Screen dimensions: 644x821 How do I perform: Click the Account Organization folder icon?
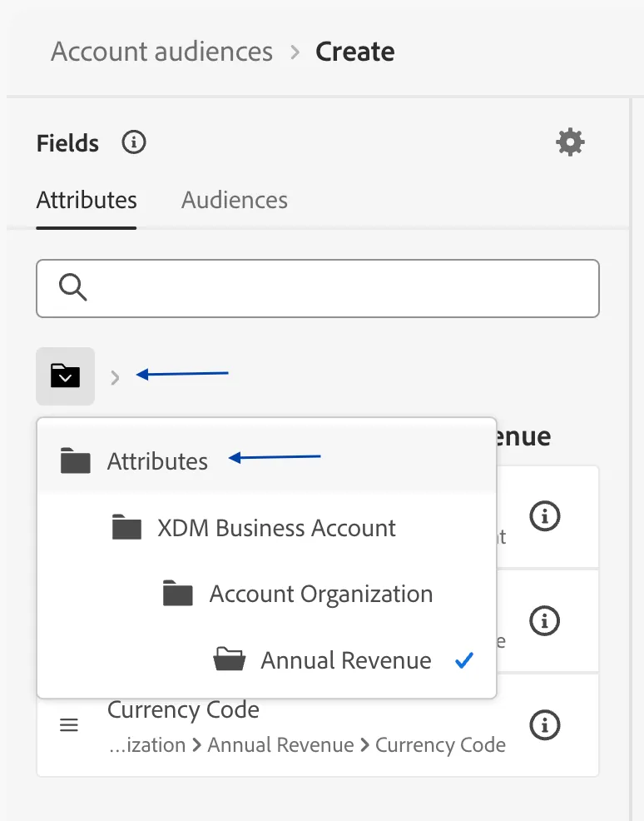click(178, 593)
